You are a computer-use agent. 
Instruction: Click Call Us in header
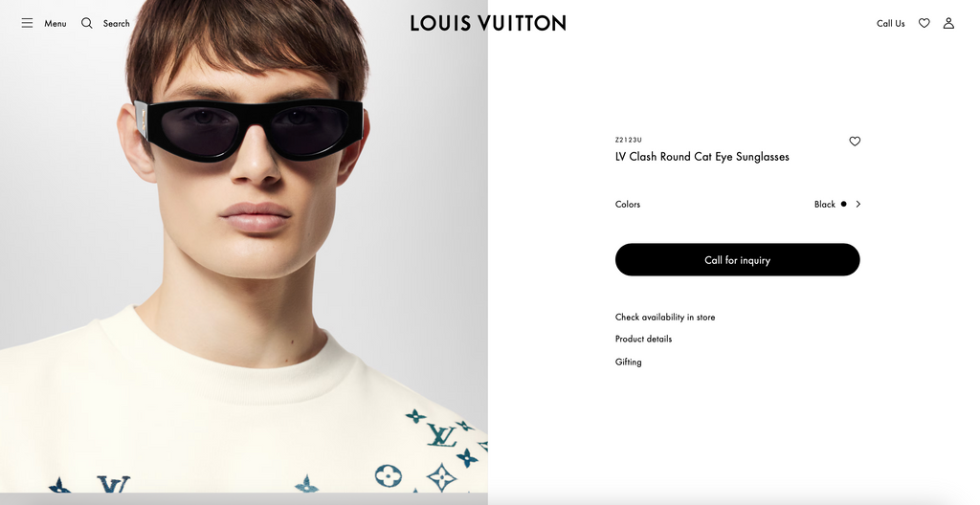[891, 23]
